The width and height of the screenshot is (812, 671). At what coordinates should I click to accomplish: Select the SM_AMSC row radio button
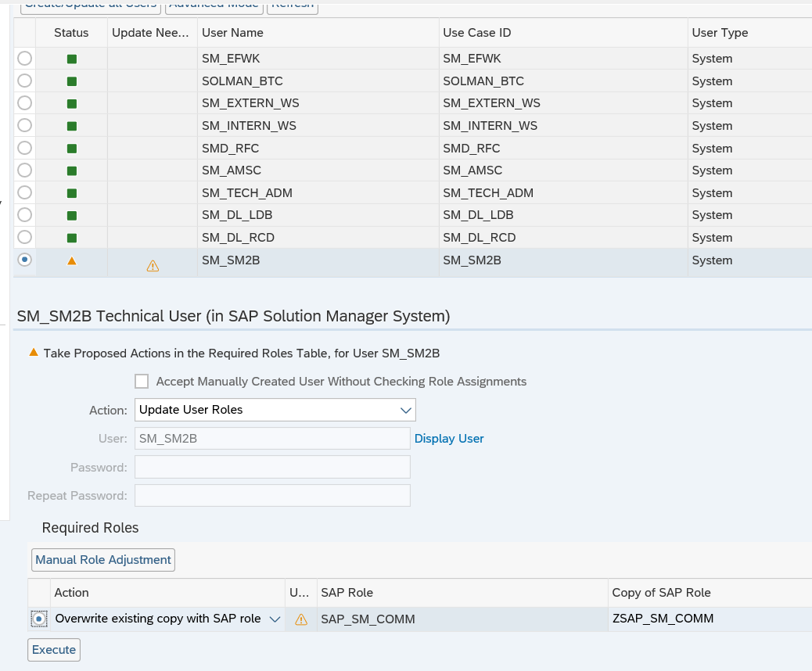25,170
